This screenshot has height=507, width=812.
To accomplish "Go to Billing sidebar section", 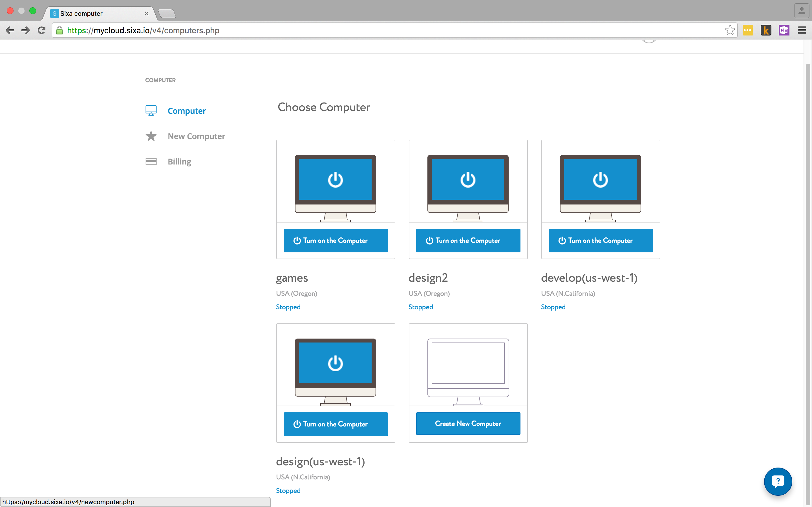I will (x=179, y=161).
